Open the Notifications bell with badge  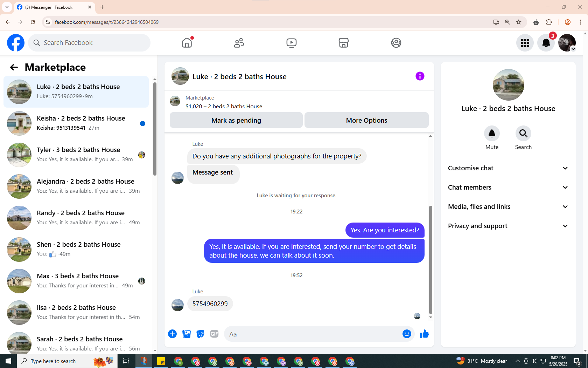tap(546, 43)
